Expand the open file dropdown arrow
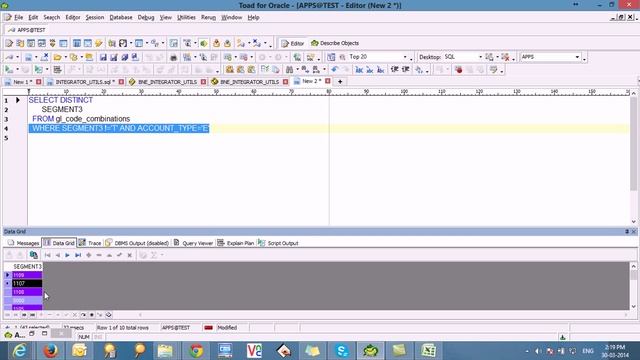 click(65, 57)
